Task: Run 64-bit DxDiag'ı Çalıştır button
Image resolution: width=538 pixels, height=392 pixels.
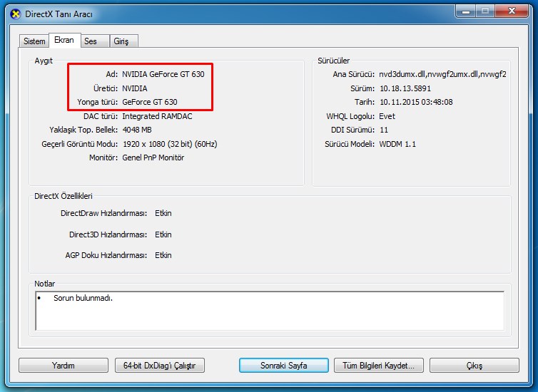Action: [x=160, y=366]
